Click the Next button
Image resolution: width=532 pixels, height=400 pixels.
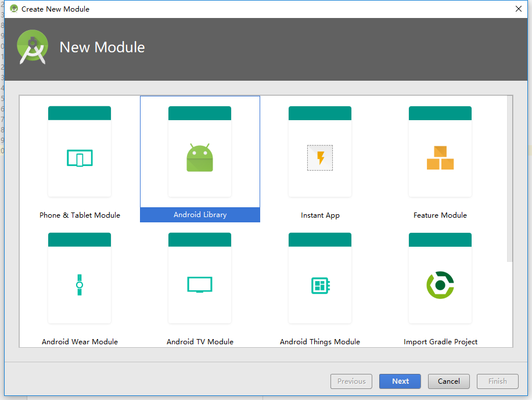pyautogui.click(x=400, y=381)
